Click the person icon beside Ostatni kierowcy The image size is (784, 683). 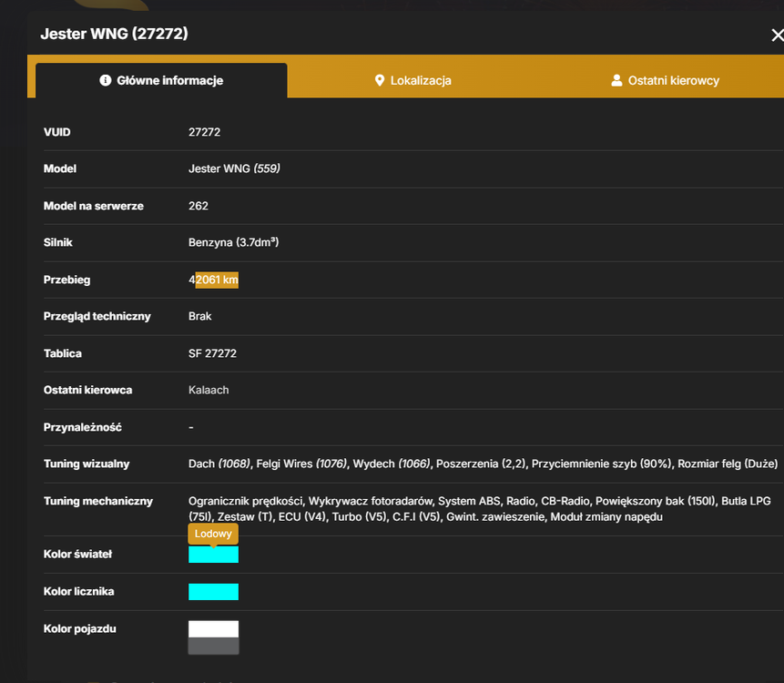tap(616, 80)
